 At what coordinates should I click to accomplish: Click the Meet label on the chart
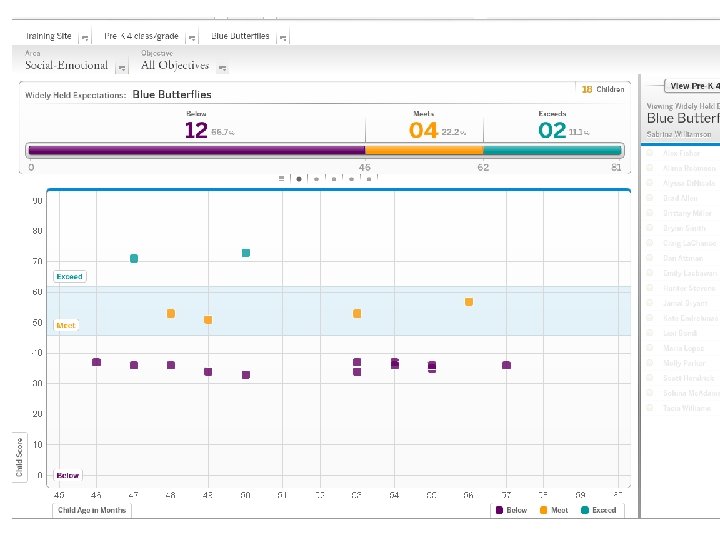66,325
